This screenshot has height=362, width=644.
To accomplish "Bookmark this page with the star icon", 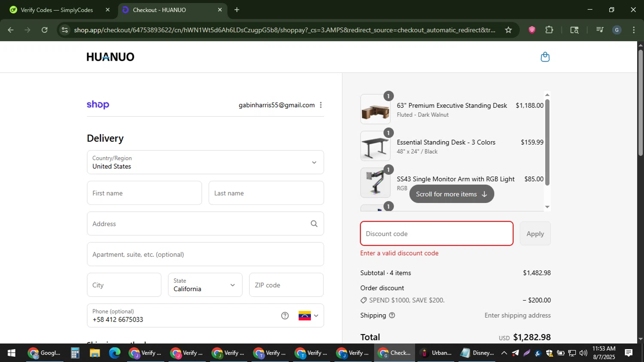I will [x=508, y=30].
